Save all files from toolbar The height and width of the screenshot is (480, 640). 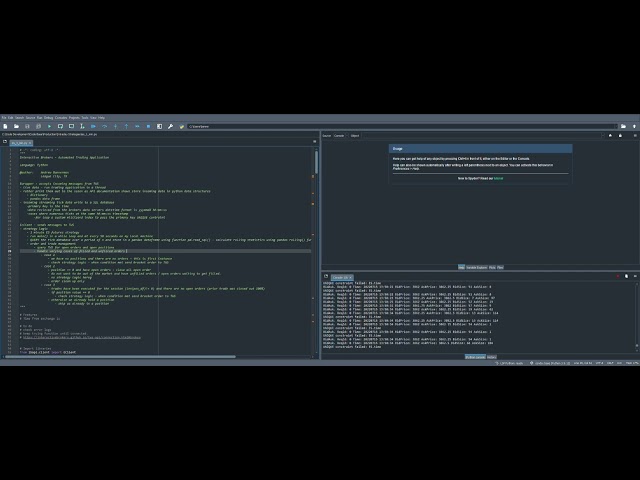[x=38, y=127]
